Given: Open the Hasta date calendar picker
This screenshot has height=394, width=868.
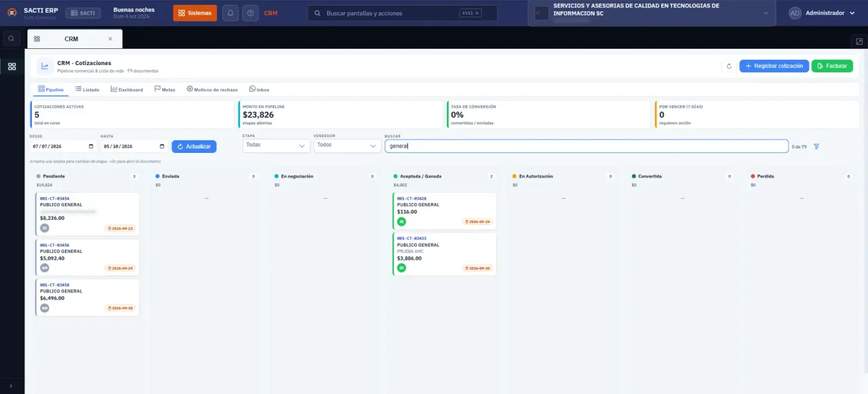Looking at the screenshot, I should [x=162, y=146].
